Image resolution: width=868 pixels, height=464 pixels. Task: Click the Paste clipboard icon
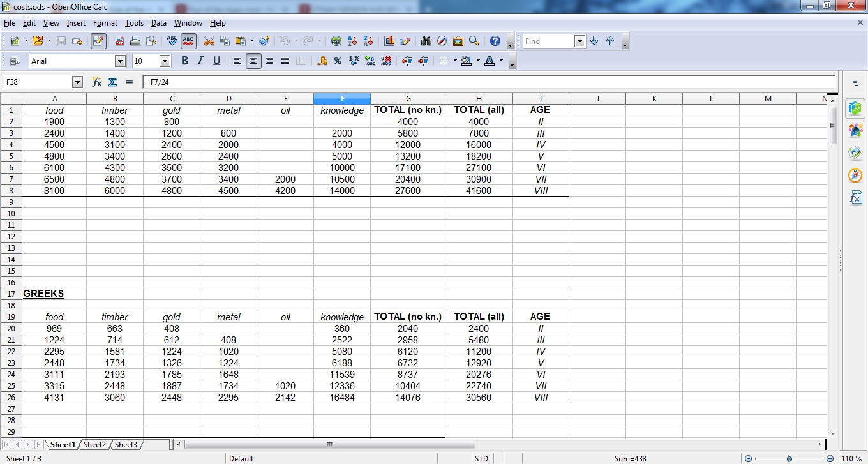click(x=241, y=41)
